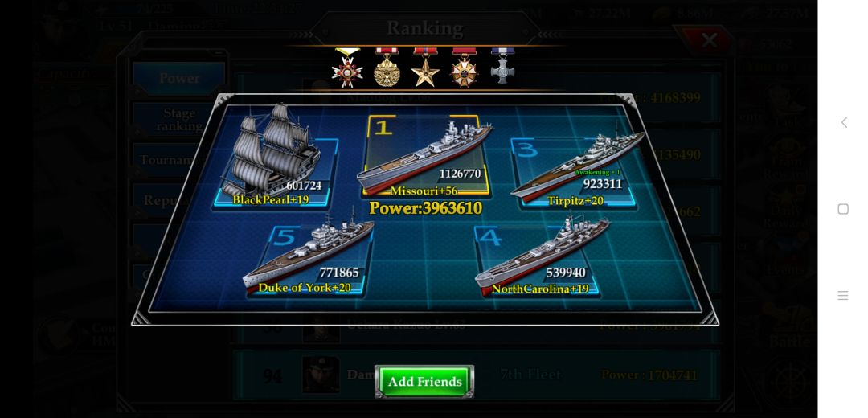
Task: Tap the Android back arrow
Action: (844, 122)
